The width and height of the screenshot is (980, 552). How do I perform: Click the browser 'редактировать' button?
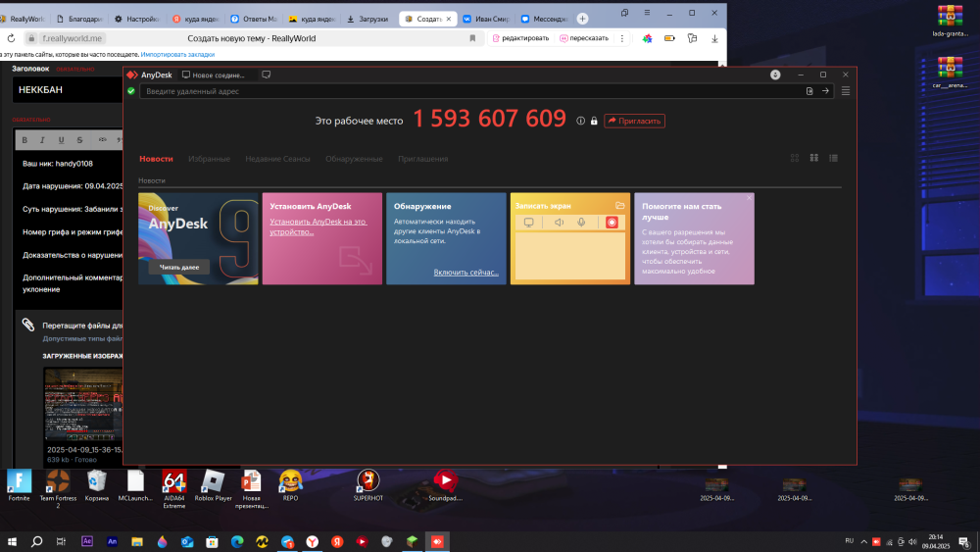click(520, 38)
